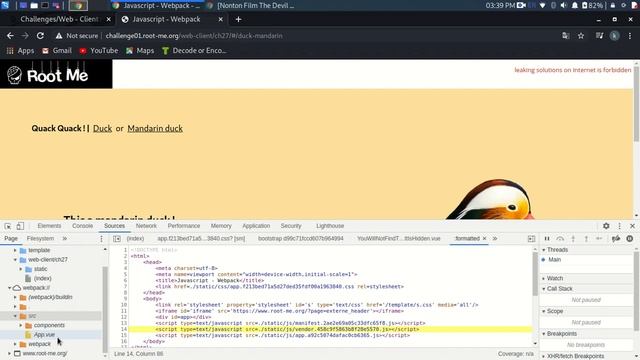The width and height of the screenshot is (640, 360).
Task: Open the DevTools settings gear
Action: pos(606,226)
